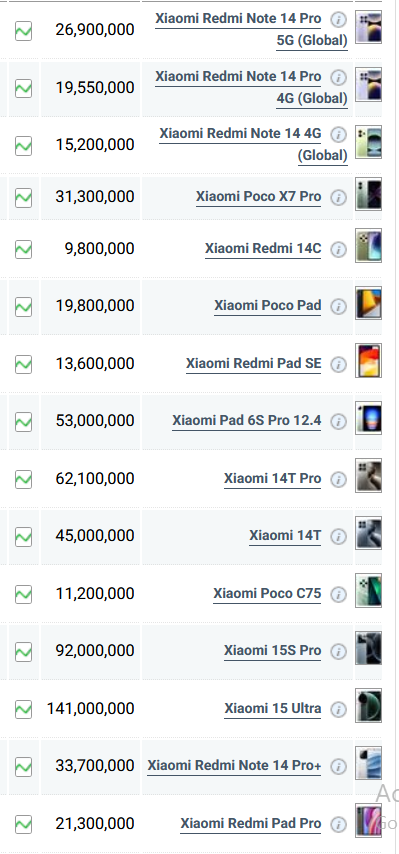Click info icon next to Xiaomi Redmi Pad Pro
Image resolution: width=399 pixels, height=854 pixels.
pyautogui.click(x=339, y=824)
